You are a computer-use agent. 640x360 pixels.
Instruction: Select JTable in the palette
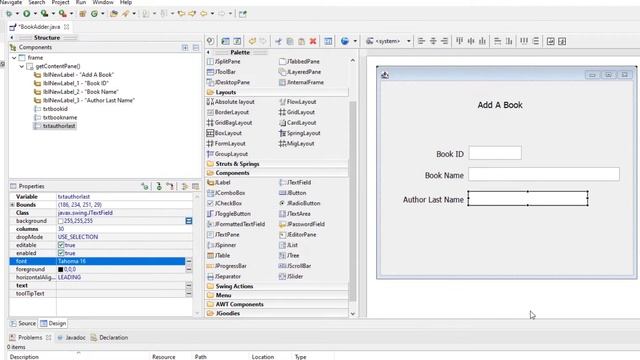click(218, 256)
